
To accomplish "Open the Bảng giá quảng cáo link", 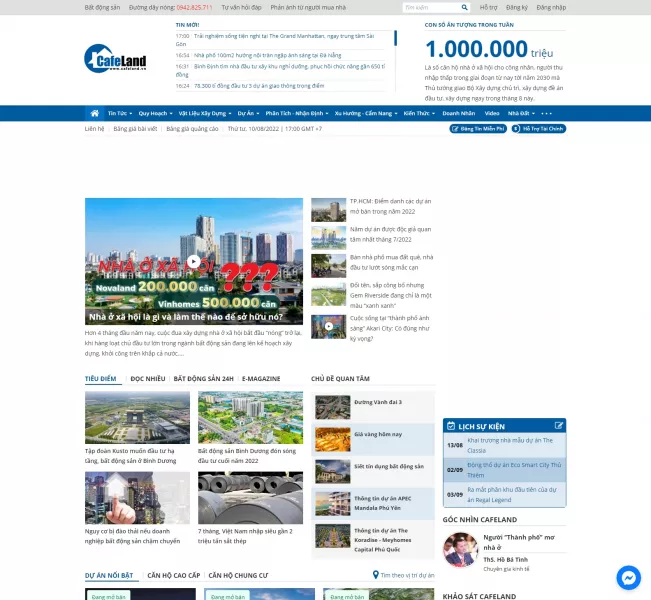I will 192,129.
